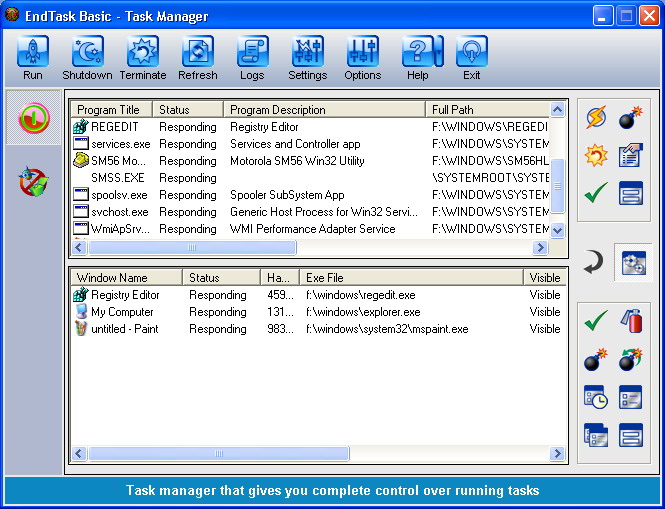The width and height of the screenshot is (665, 509).
Task: Click the bomb icon in upper right panel
Action: pos(631,117)
